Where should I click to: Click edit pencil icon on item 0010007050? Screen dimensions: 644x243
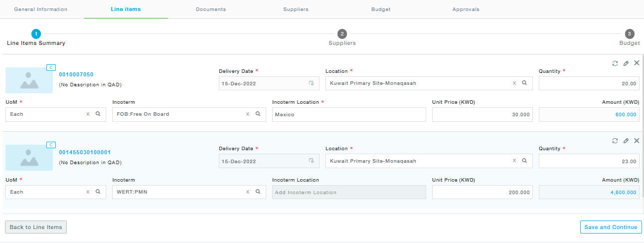(626, 63)
